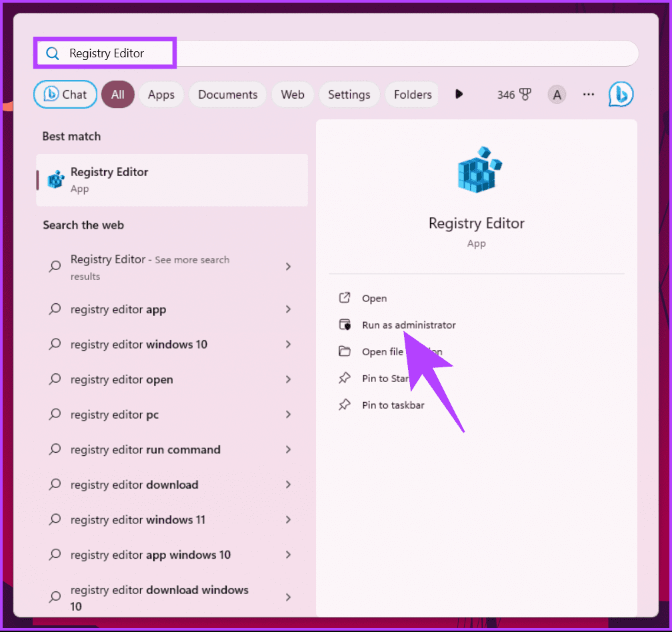Screen dimensions: 672x632
Task: Expand chevron for 'registry editor download windows 10'
Action: 289,597
